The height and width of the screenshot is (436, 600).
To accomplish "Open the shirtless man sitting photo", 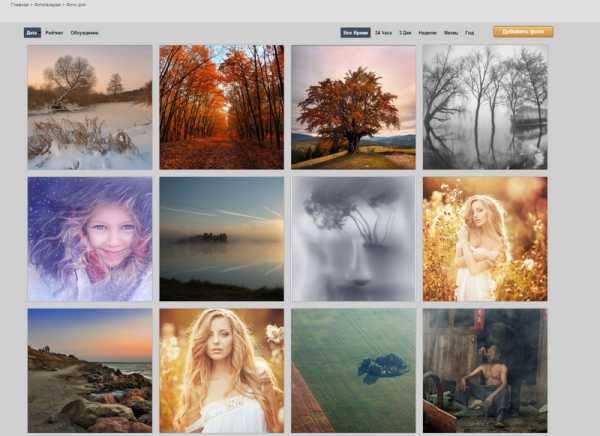I will 485,371.
